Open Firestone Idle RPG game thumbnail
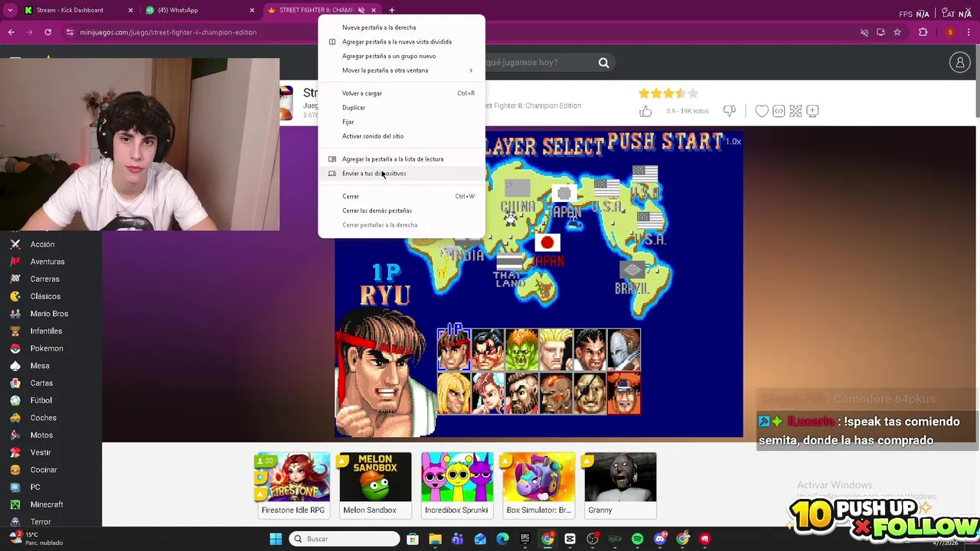 click(293, 484)
